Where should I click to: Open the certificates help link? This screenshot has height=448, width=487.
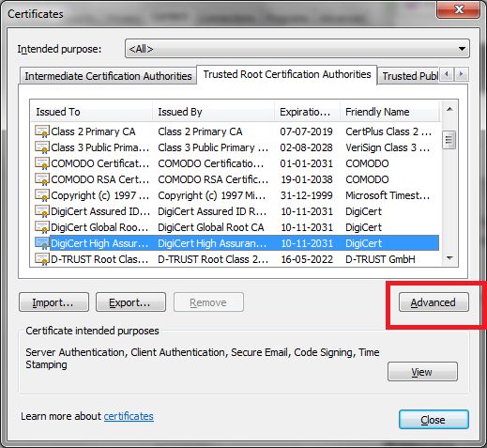(x=129, y=416)
